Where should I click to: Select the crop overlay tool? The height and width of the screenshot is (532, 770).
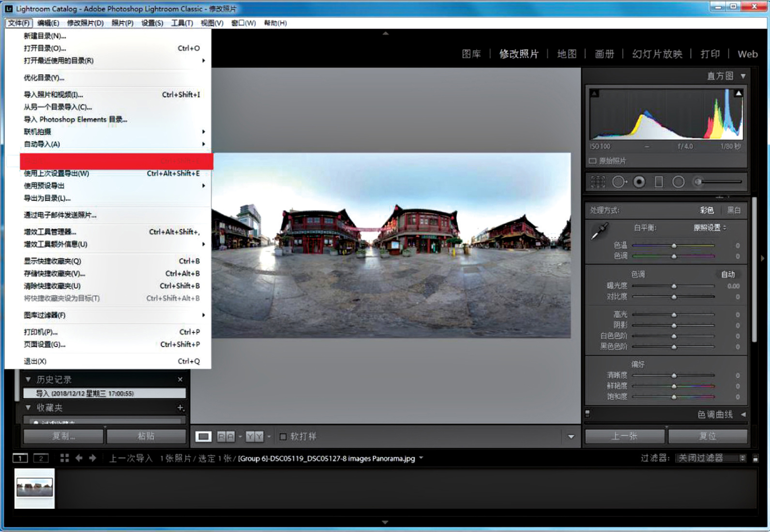[598, 182]
